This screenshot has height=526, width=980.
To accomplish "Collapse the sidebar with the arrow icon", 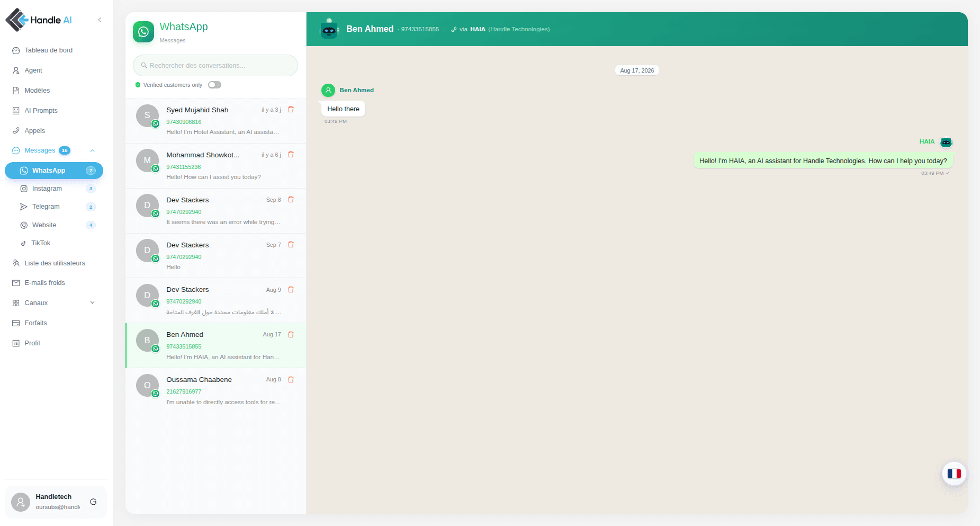I will [x=100, y=20].
